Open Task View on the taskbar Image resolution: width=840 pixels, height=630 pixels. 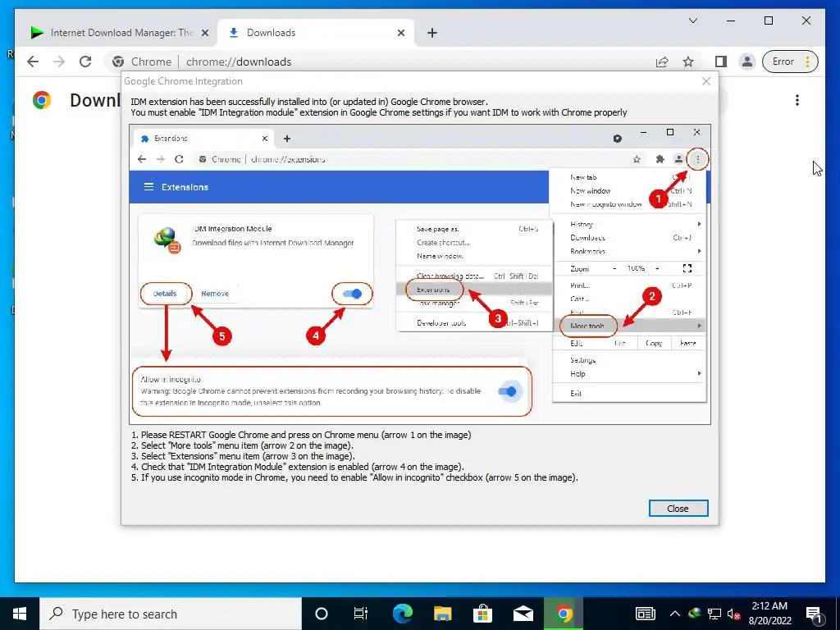[361, 614]
